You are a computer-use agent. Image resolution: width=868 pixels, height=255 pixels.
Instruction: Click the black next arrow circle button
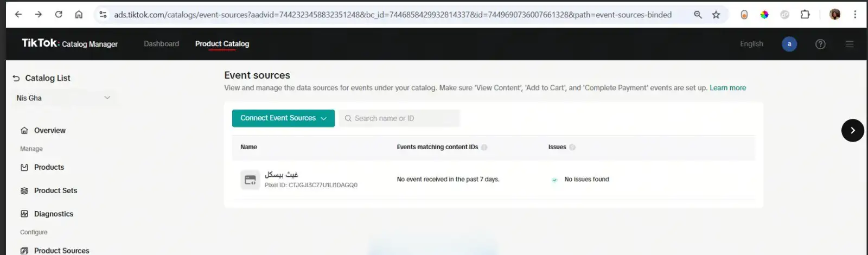click(853, 130)
